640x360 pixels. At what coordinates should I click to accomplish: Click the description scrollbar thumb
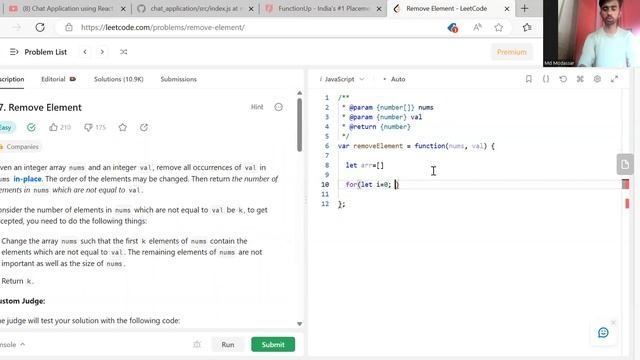point(300,125)
